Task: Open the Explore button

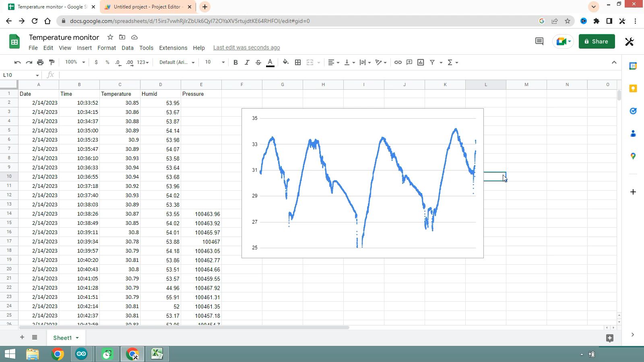Action: pyautogui.click(x=610, y=338)
